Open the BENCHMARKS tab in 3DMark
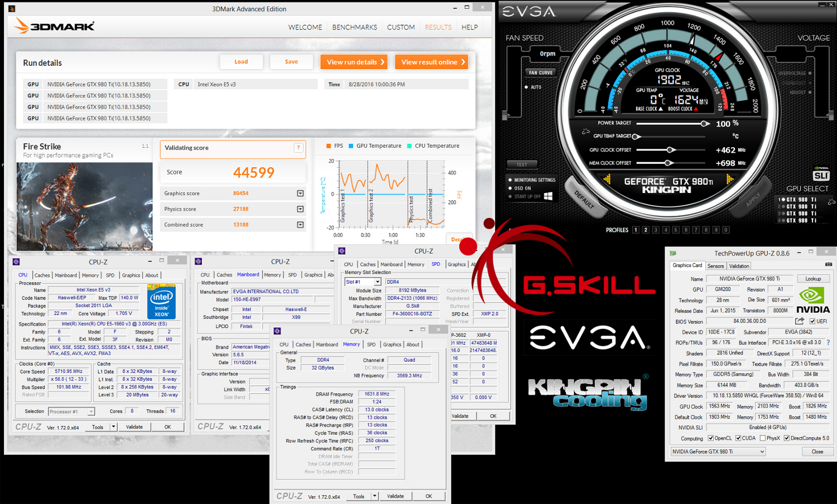The height and width of the screenshot is (504, 837). click(x=354, y=27)
